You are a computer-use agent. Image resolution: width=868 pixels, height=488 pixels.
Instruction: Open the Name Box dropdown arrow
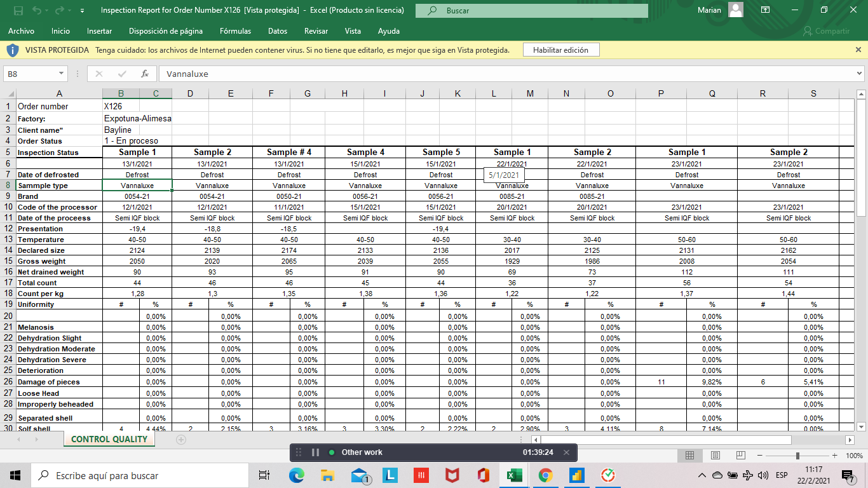[x=62, y=74]
